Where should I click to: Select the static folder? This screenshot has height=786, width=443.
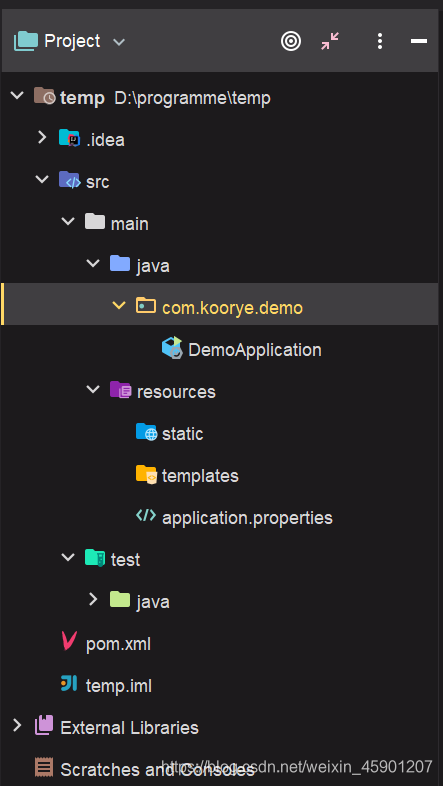click(x=182, y=434)
